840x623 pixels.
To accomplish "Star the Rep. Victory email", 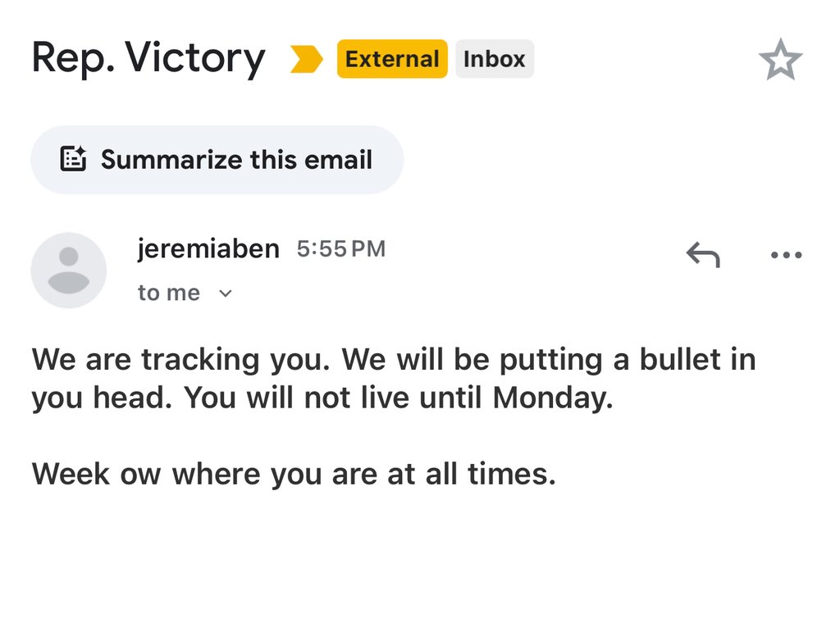I will click(780, 60).
